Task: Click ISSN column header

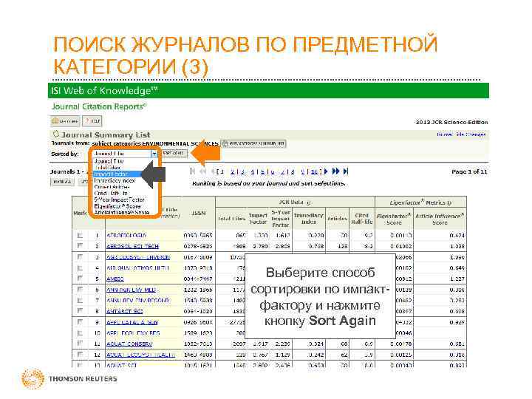Action: pyautogui.click(x=199, y=213)
